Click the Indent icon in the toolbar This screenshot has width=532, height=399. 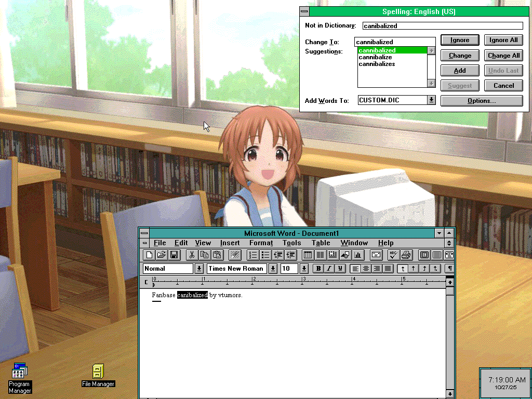point(290,255)
